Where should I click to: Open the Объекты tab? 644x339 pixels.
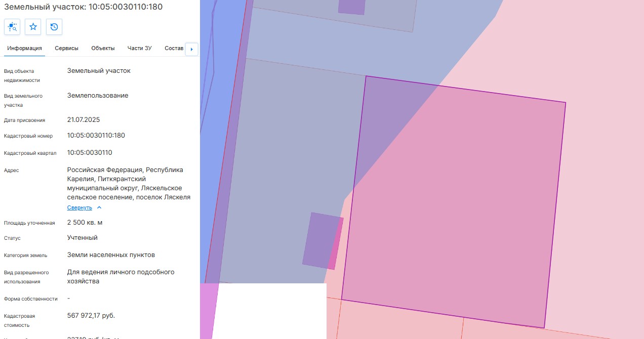tap(103, 48)
